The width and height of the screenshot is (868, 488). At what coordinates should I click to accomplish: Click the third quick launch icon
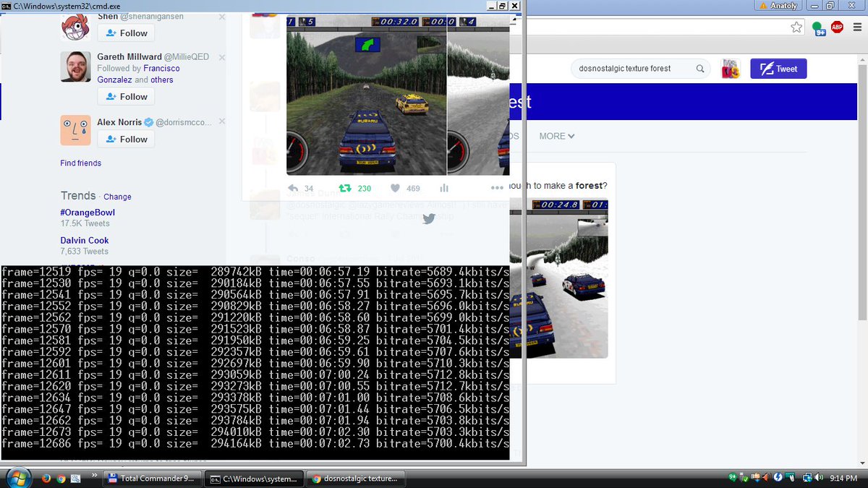[75, 479]
